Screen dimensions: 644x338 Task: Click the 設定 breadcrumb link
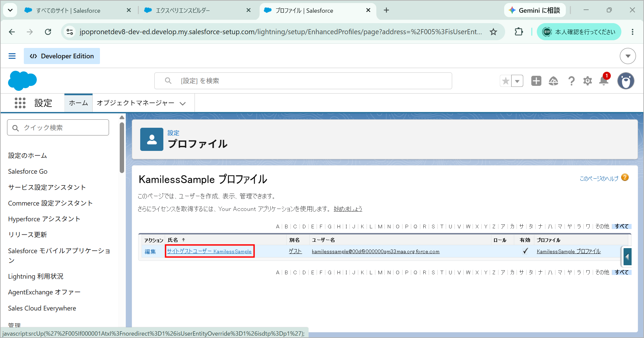pyautogui.click(x=173, y=133)
